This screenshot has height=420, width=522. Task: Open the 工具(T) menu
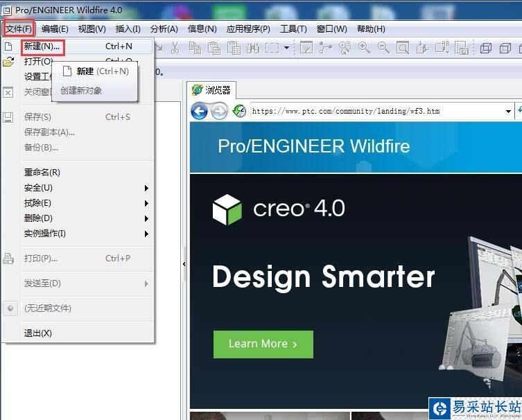(x=293, y=29)
